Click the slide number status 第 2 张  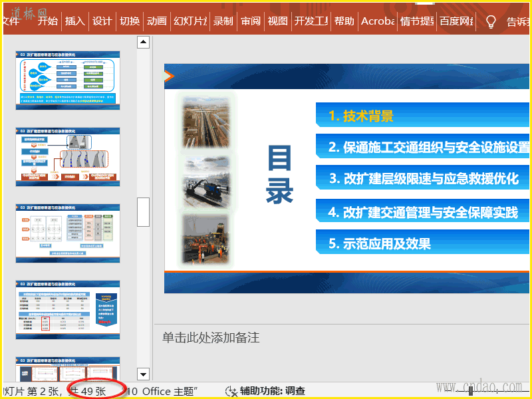(43, 391)
